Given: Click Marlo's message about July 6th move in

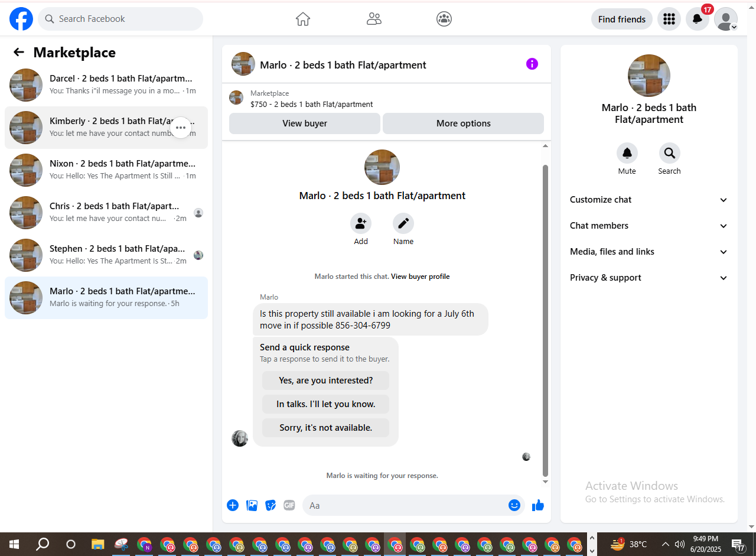Looking at the screenshot, I should coord(370,320).
